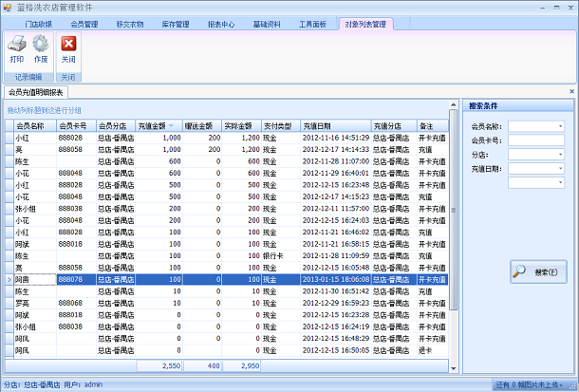
Task: Select row dated 2012-11-30 16:51:42
Action: pyautogui.click(x=227, y=291)
